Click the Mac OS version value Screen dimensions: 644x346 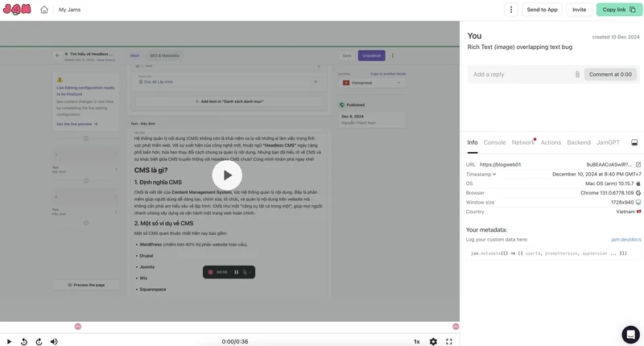[610, 183]
